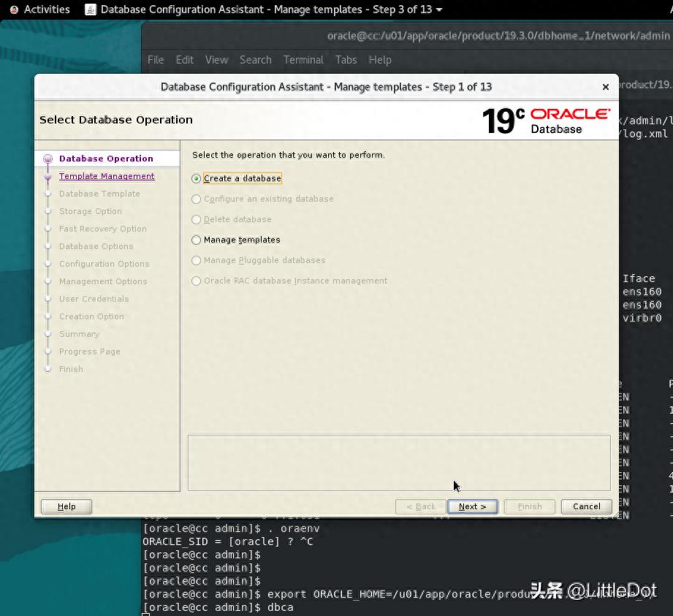
Task: Click the Select Database Operation heading
Action: pyautogui.click(x=116, y=120)
